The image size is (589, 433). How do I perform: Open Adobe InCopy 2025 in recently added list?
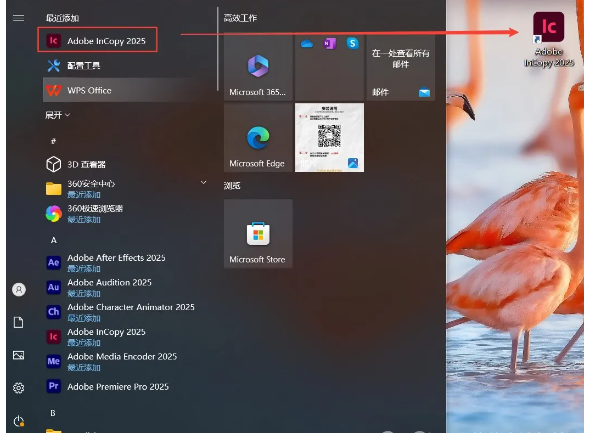(97, 41)
